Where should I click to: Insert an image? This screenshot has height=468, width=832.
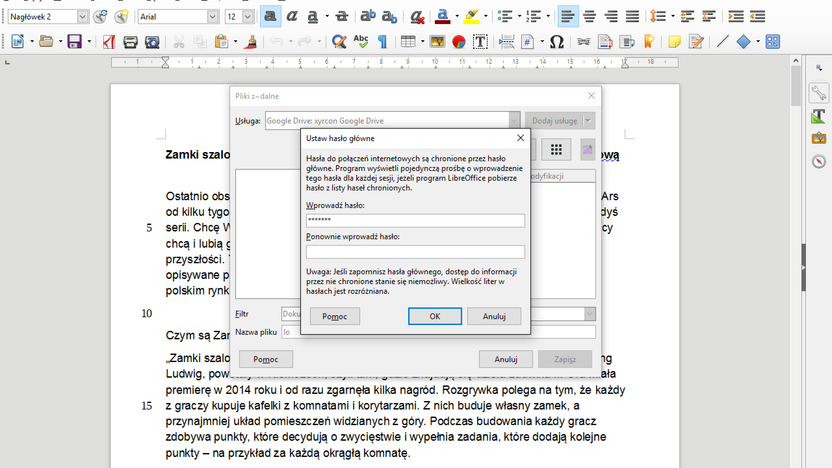[x=437, y=41]
